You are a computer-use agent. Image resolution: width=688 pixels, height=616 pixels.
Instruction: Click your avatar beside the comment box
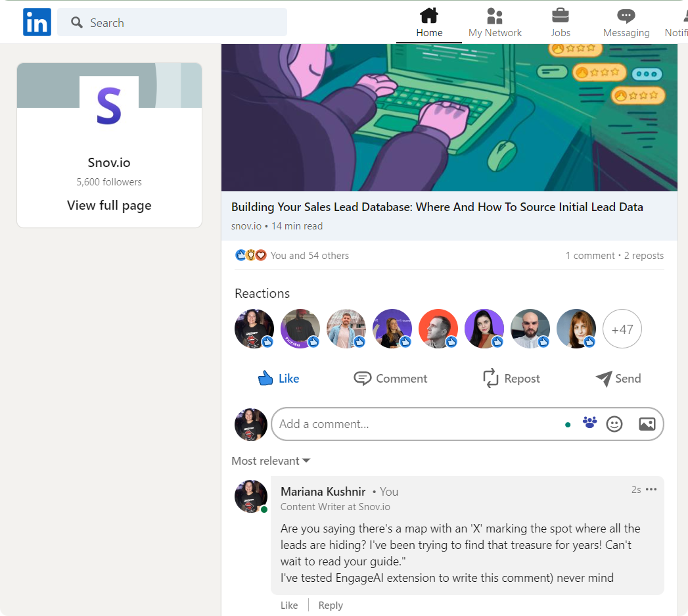(251, 425)
